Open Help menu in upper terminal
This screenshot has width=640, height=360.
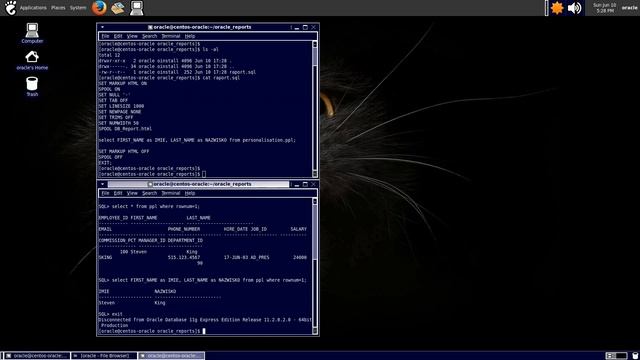pos(190,36)
